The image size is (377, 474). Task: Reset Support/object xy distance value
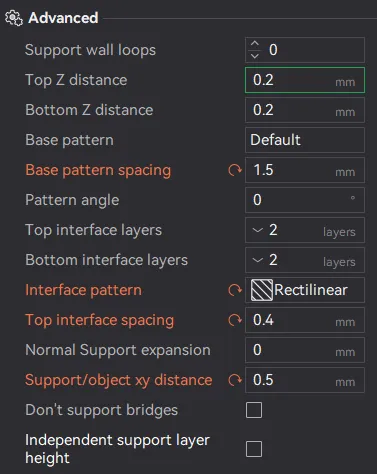click(235, 380)
